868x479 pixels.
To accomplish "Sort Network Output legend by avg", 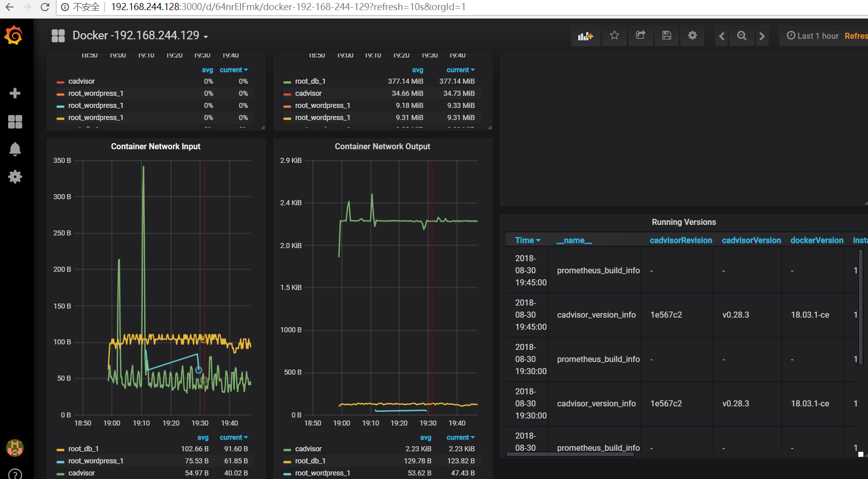I will [425, 438].
